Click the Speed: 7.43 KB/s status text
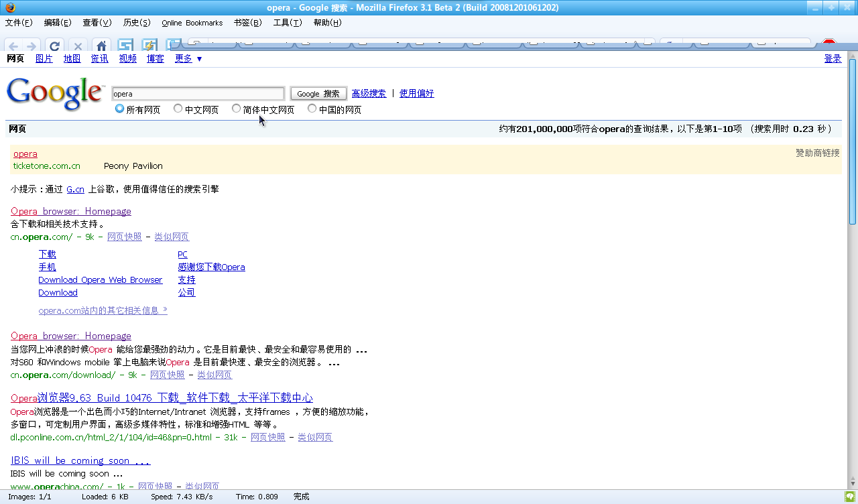 182,497
